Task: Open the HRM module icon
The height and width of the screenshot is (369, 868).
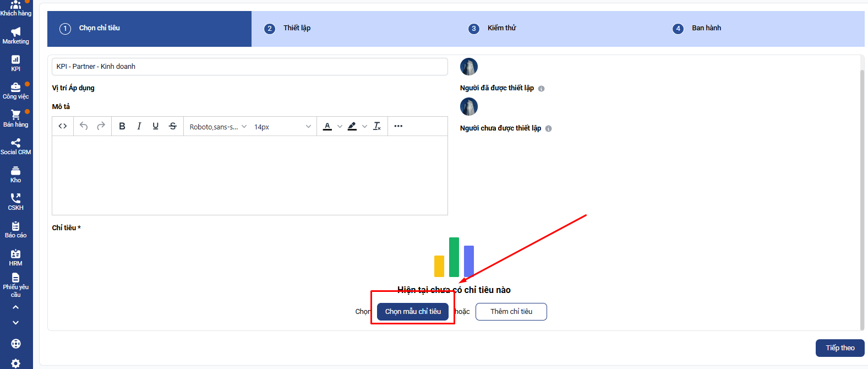Action: tap(15, 257)
